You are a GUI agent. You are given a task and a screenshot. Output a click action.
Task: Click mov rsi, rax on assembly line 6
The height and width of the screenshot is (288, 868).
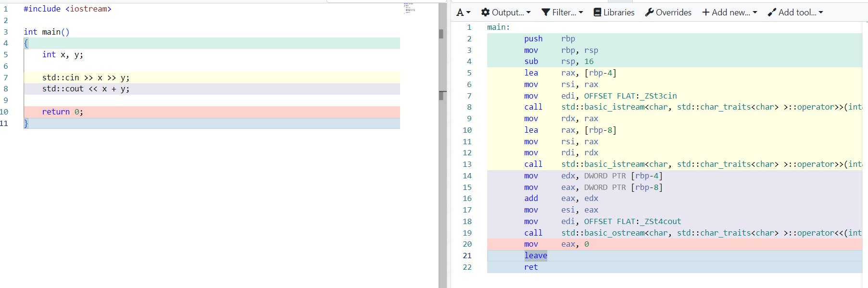561,85
